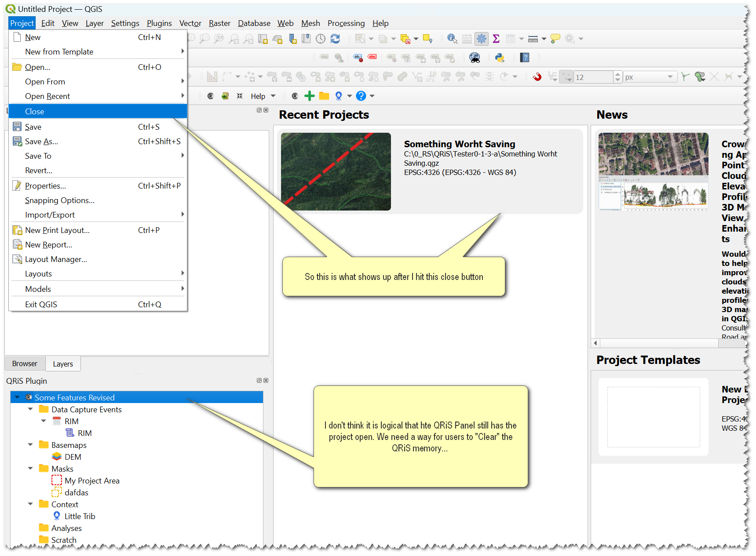Float the QRiS Plugin panel
Screen dimensions: 756x556
coord(259,381)
